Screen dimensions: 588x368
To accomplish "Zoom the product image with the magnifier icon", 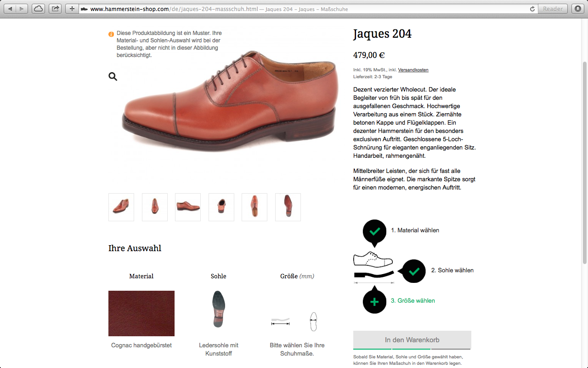I will [x=113, y=76].
